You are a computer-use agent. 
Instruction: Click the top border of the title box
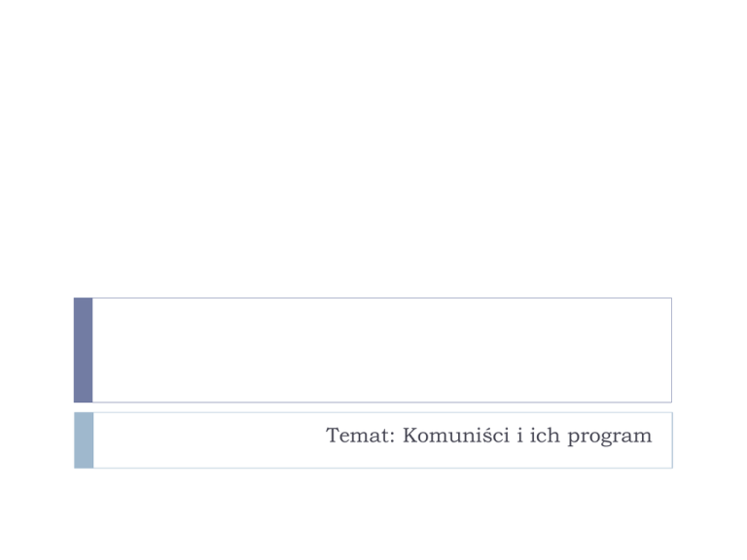[379, 298]
